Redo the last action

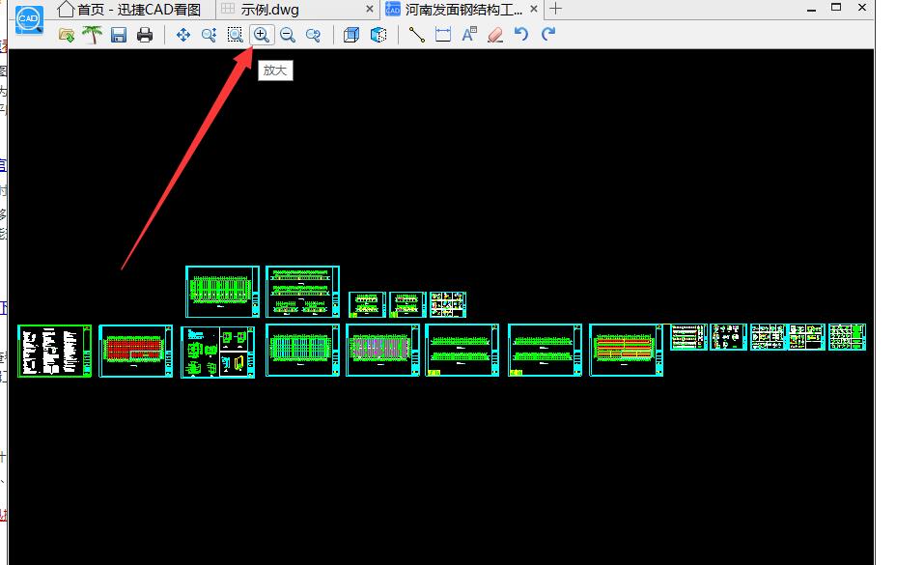pos(548,35)
